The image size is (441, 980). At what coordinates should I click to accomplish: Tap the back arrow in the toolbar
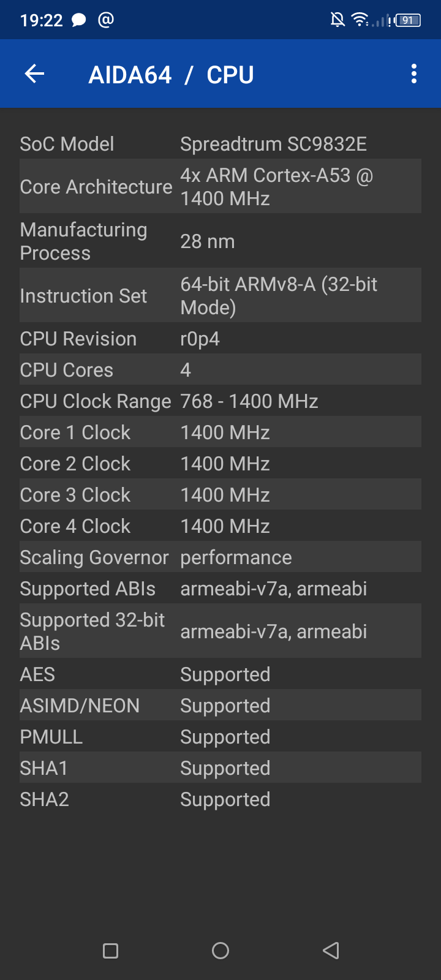tap(34, 73)
